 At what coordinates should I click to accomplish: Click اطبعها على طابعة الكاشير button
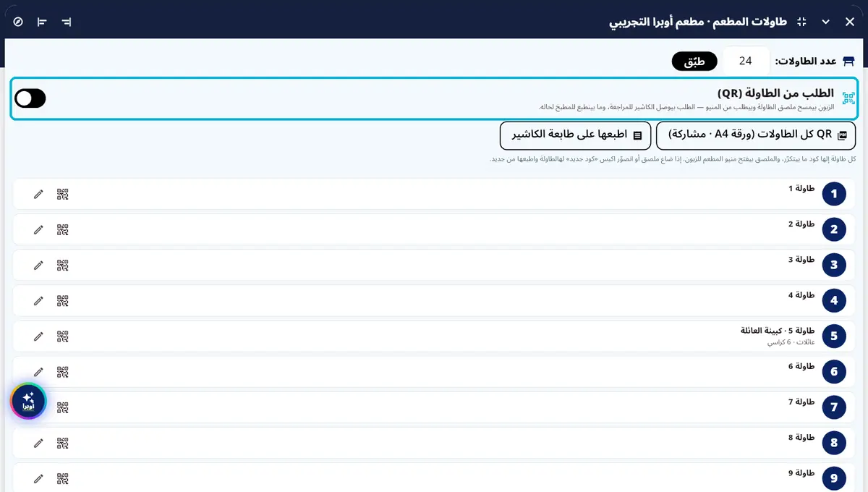click(576, 135)
